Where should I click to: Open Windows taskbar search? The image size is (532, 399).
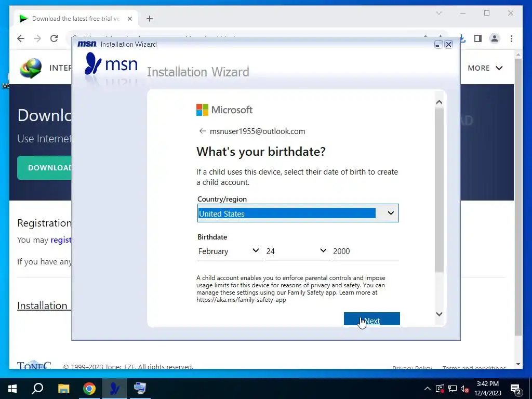(x=37, y=389)
